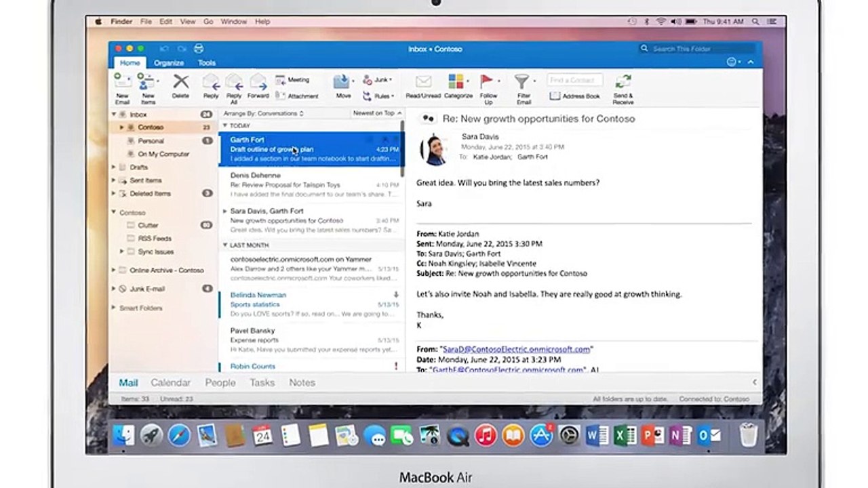
Task: Collapse the TODAY message group
Action: point(225,126)
